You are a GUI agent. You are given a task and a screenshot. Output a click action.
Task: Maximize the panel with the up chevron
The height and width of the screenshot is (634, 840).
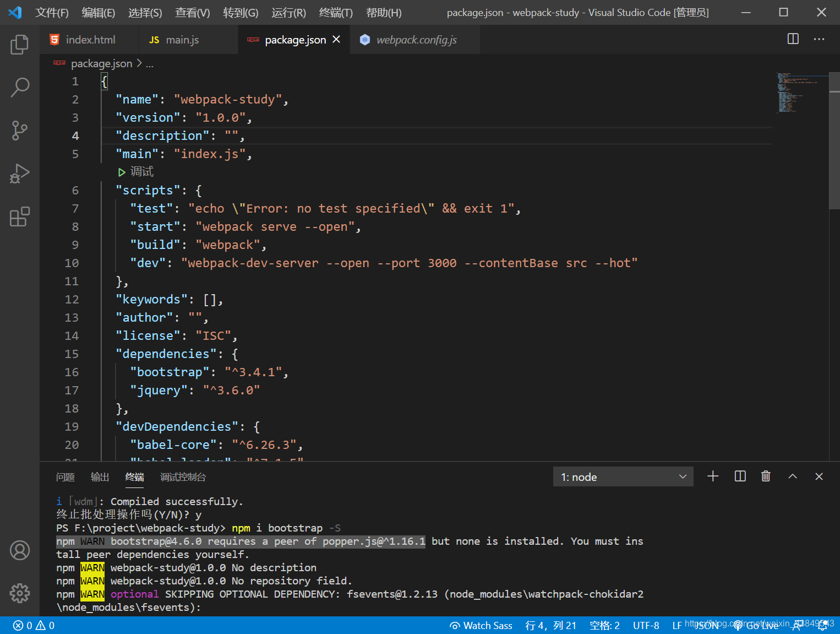pos(793,476)
